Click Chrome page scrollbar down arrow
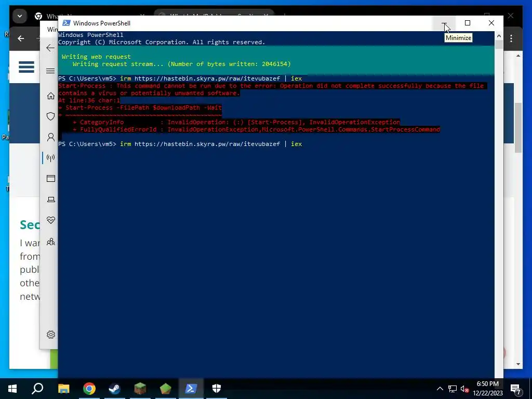 click(x=518, y=364)
